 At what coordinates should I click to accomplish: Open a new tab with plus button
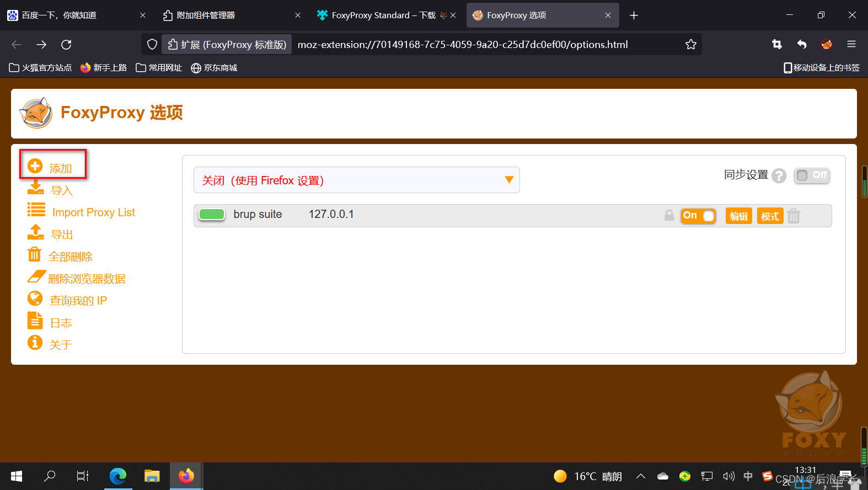point(634,15)
